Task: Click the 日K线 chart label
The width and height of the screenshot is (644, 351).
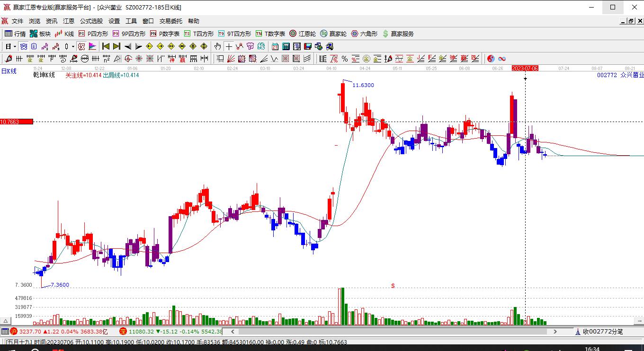Action: point(9,71)
